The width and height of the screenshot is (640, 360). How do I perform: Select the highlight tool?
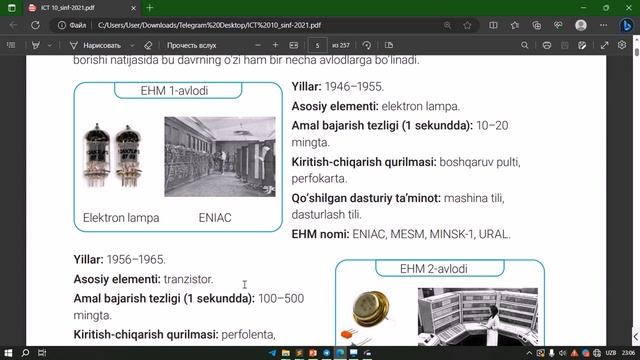[x=36, y=45]
